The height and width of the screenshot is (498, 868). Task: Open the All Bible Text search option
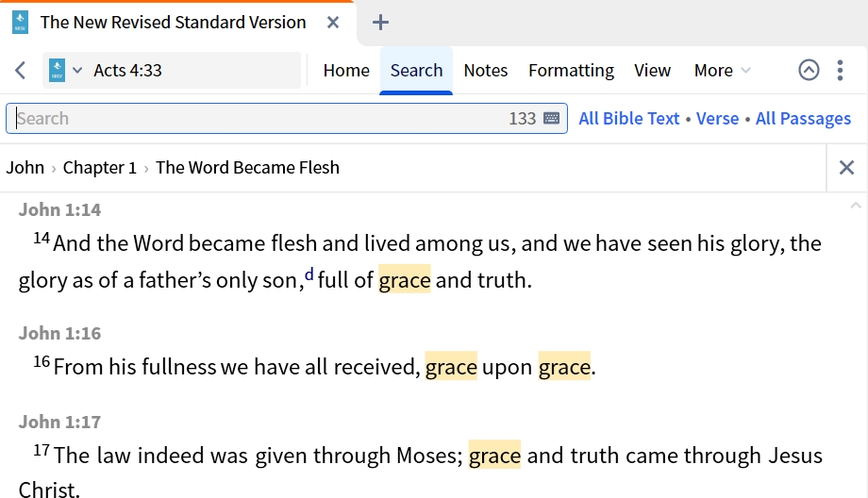(629, 119)
